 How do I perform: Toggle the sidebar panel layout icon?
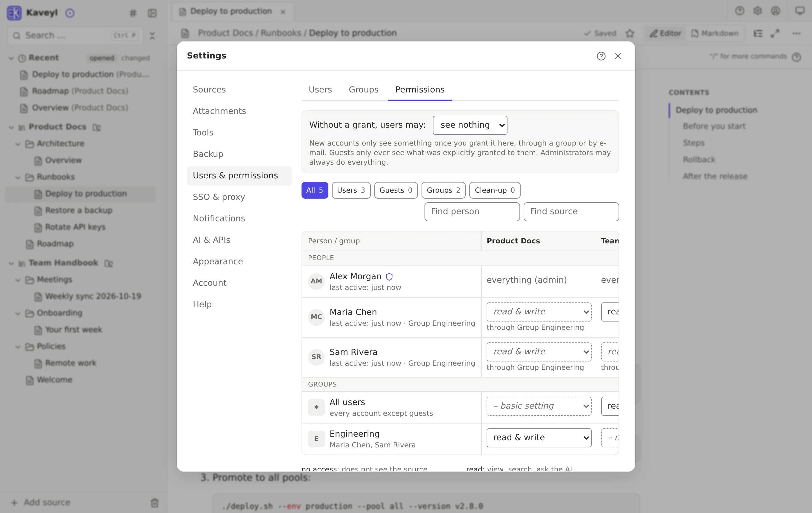(152, 13)
